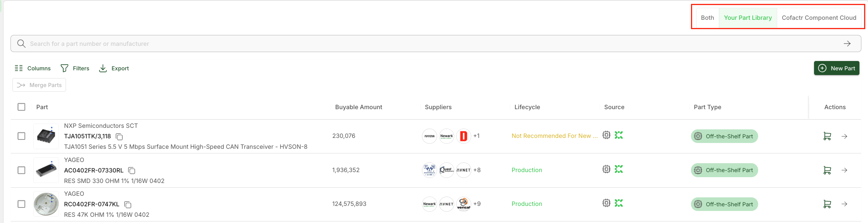Select the RC0402FR-0747KL row checkbox
Image resolution: width=868 pixels, height=223 pixels.
click(21, 204)
